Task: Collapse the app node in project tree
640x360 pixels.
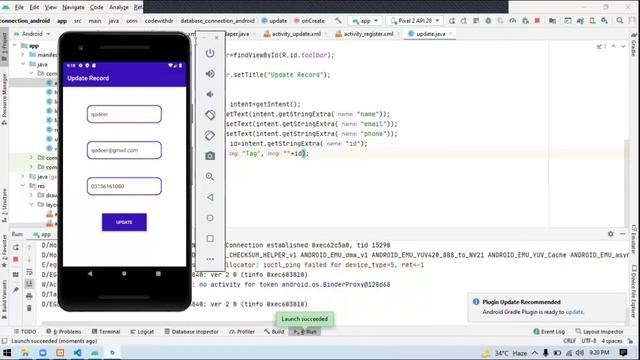Action: (x=15, y=46)
